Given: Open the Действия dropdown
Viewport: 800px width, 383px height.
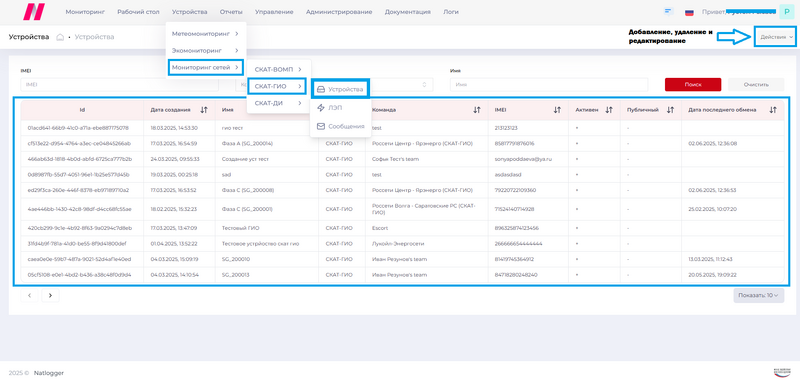Looking at the screenshot, I should pyautogui.click(x=777, y=37).
